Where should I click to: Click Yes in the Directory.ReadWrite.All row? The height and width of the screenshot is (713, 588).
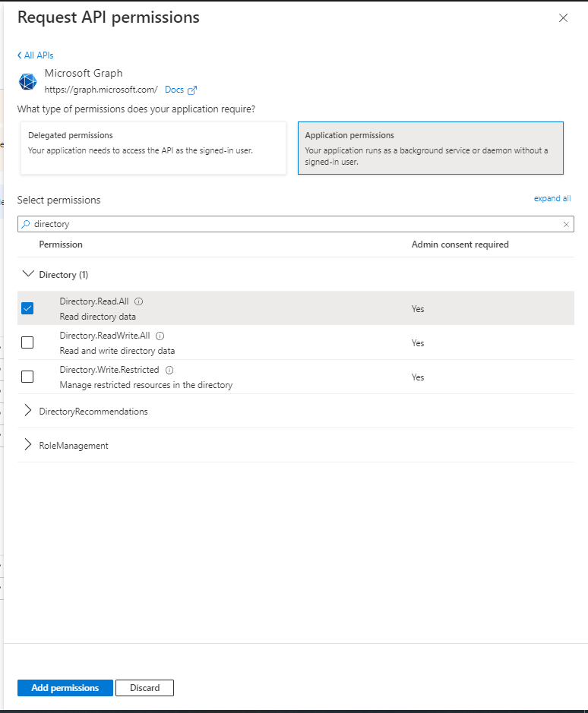418,343
